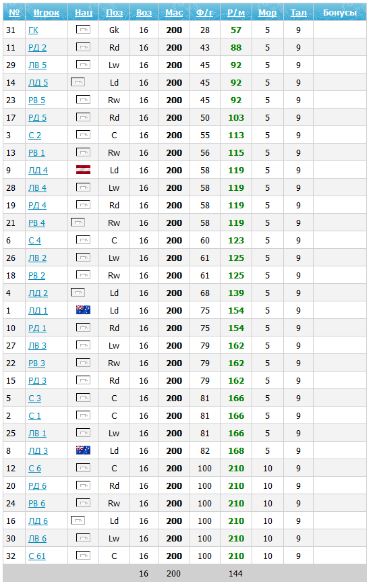Click the Austrian flag icon for ЛД 4

pyautogui.click(x=83, y=170)
